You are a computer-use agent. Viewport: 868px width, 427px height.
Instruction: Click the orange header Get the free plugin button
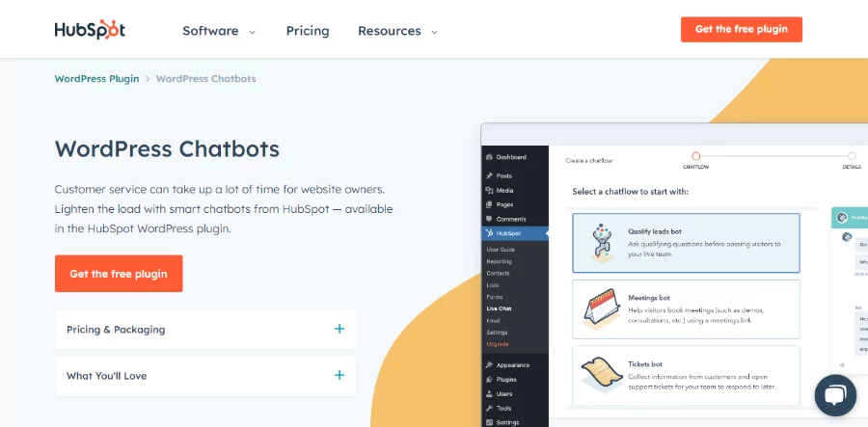[x=741, y=29]
